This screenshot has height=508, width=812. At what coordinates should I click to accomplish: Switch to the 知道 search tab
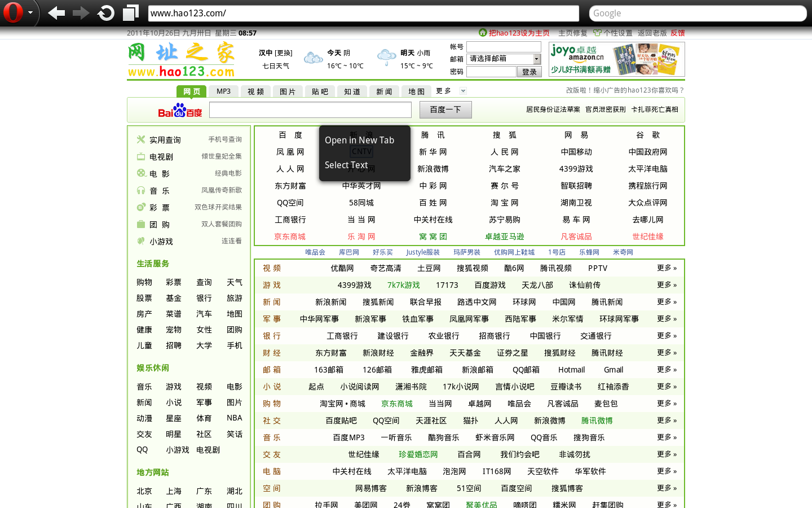(x=352, y=91)
